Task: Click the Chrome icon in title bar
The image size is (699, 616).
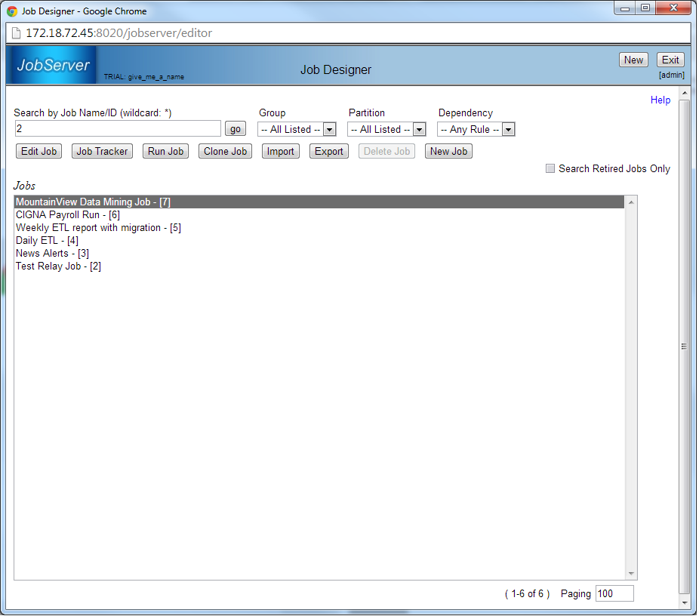Action: 12,11
